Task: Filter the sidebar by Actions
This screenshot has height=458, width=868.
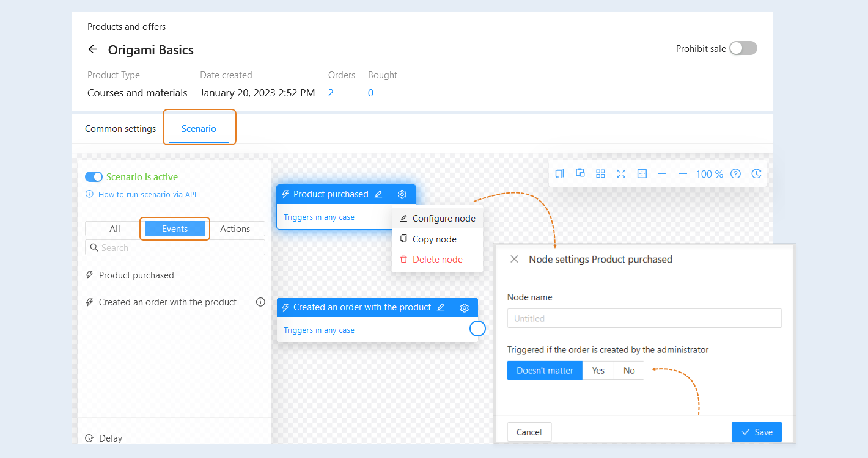Action: [x=235, y=229]
